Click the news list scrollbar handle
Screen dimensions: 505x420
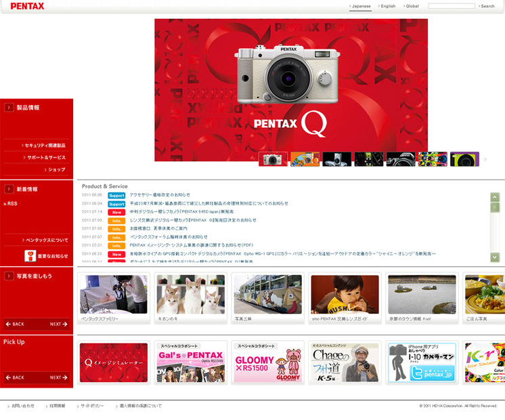pyautogui.click(x=495, y=207)
